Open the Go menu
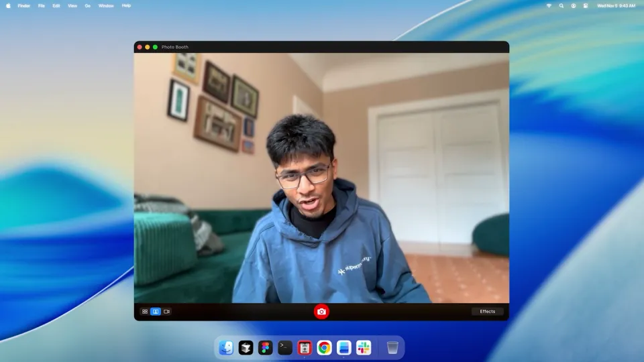Viewport: 644px width, 362px height. tap(87, 6)
